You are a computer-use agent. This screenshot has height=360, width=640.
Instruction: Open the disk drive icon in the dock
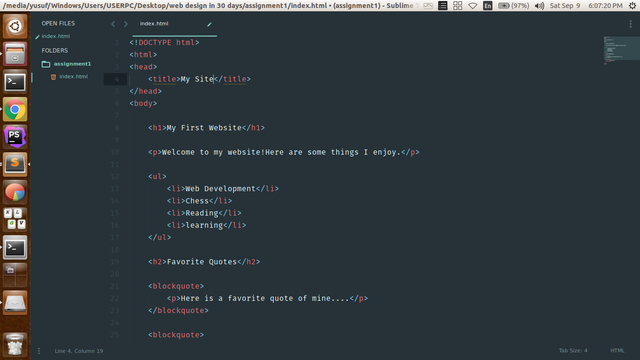tap(15, 302)
